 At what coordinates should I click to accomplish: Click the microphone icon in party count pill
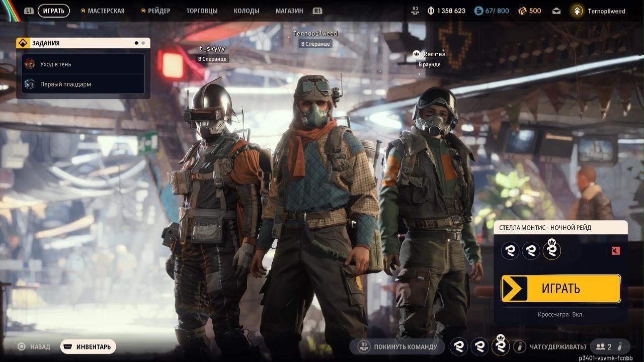(x=620, y=346)
